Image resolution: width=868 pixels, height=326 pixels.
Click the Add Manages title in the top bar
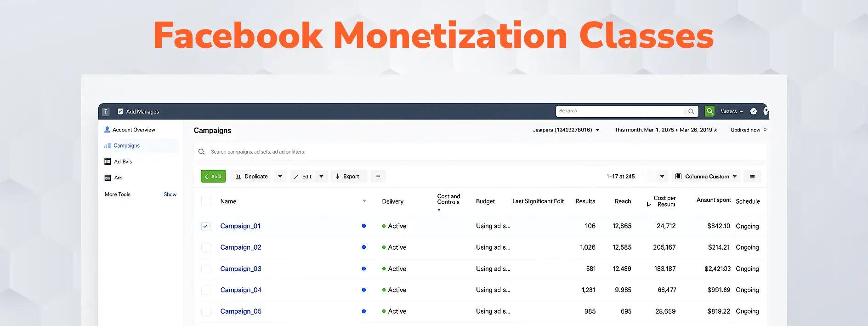142,112
